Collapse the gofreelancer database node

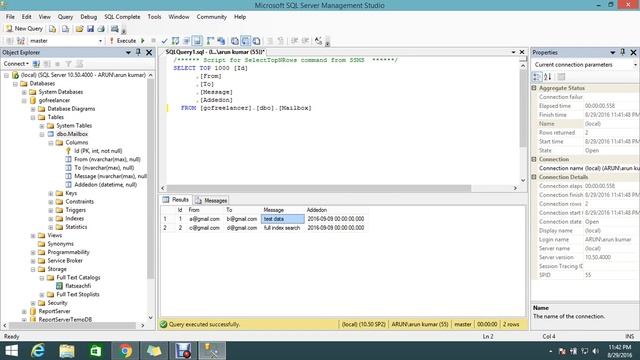click(x=24, y=100)
